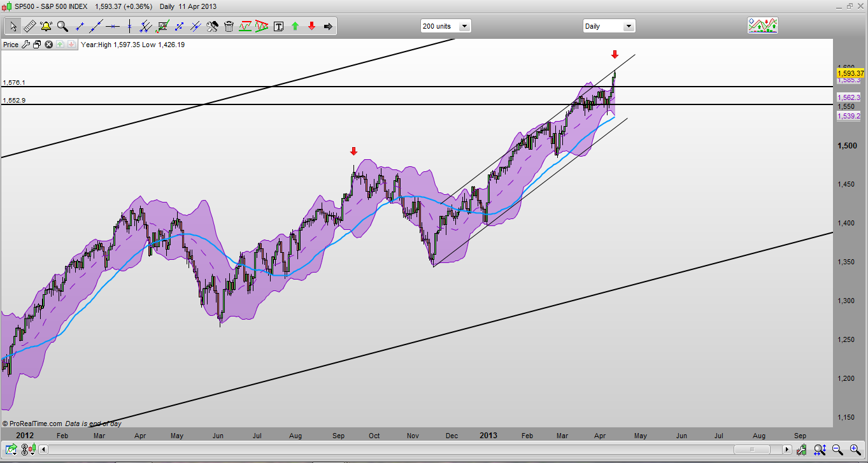This screenshot has height=463, width=868.
Task: Click the 2013 label on time axis
Action: pyautogui.click(x=488, y=436)
